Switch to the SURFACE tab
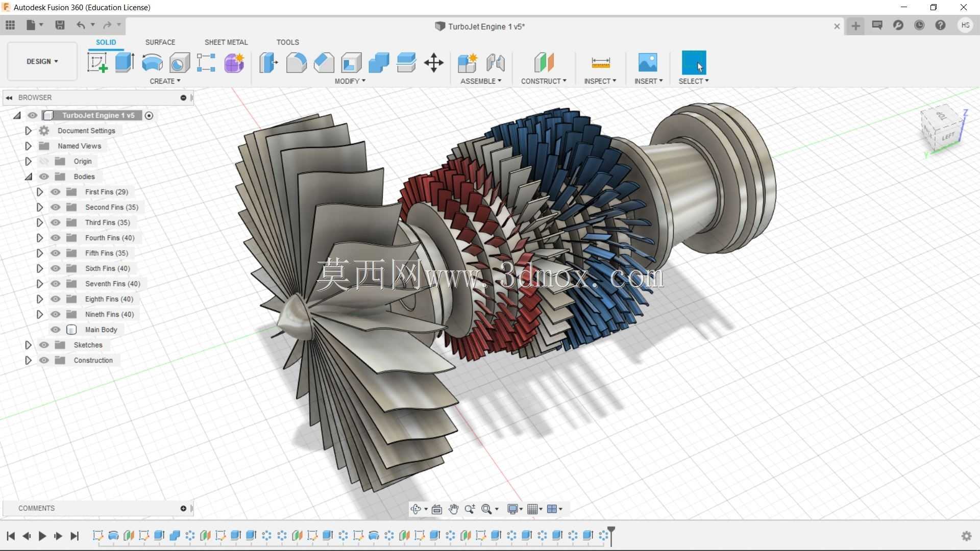The height and width of the screenshot is (551, 980). coord(160,42)
